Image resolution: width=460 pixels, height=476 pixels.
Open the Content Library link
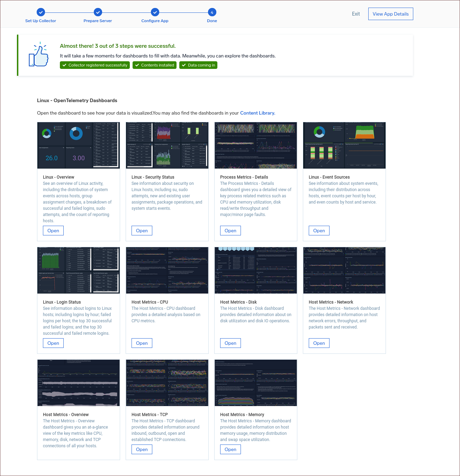(258, 113)
